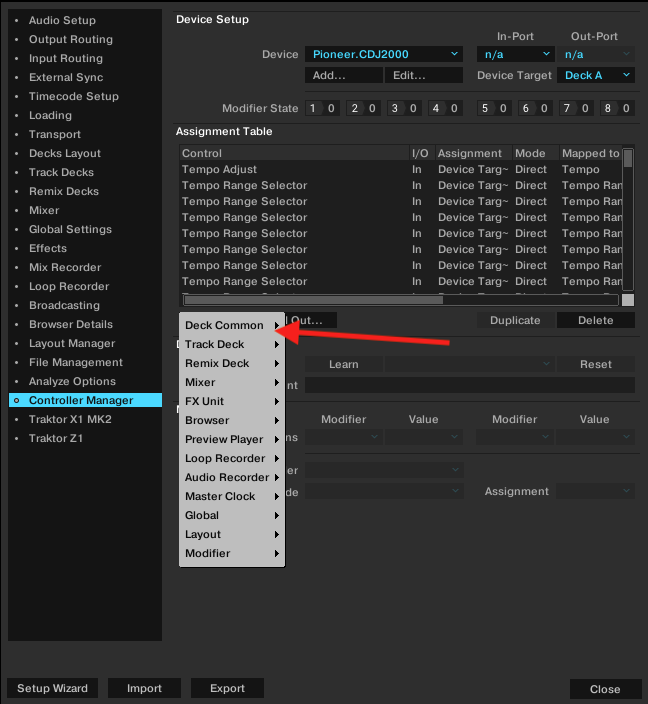Screen dimensions: 648x704
Task: Open the Device dropdown showing Pioneer.CDJ2000
Action: coord(383,54)
